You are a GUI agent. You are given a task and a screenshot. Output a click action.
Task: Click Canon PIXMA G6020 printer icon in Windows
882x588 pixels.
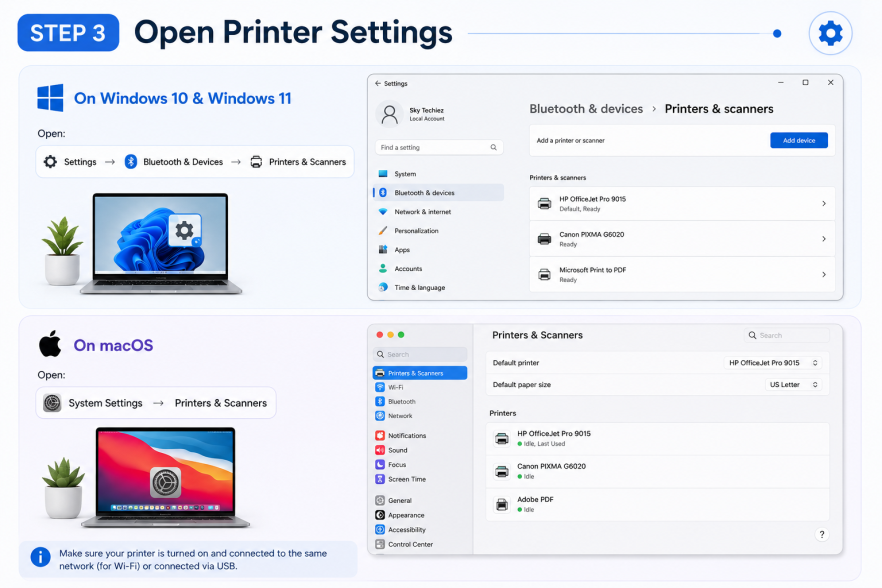click(544, 239)
